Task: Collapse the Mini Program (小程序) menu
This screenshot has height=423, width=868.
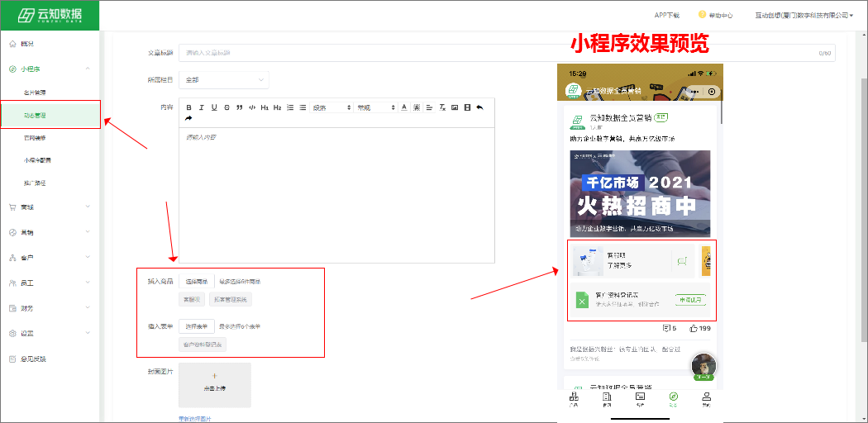Action: click(50, 69)
